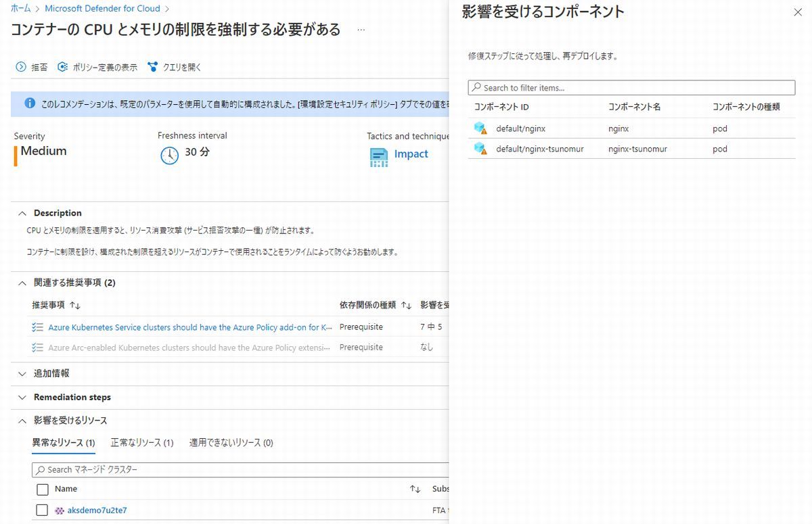Click pod type cell in default/nginx row
812x524 pixels.
tap(720, 128)
